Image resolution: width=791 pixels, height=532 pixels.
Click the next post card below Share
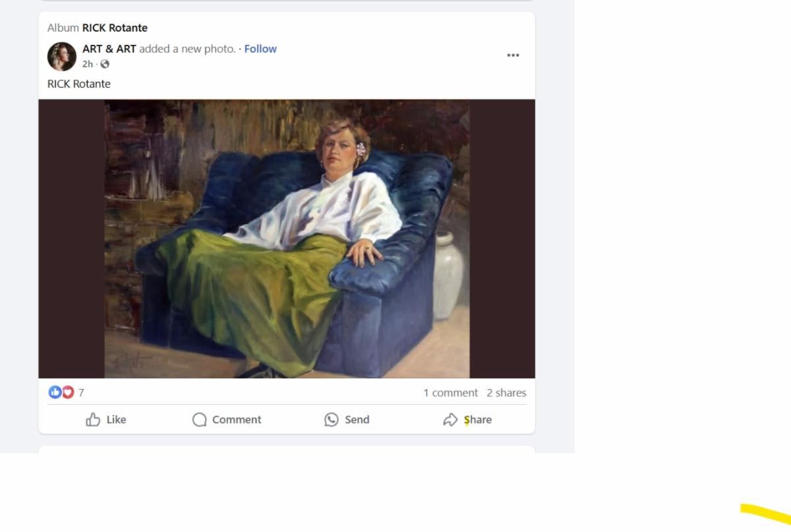pos(287,450)
